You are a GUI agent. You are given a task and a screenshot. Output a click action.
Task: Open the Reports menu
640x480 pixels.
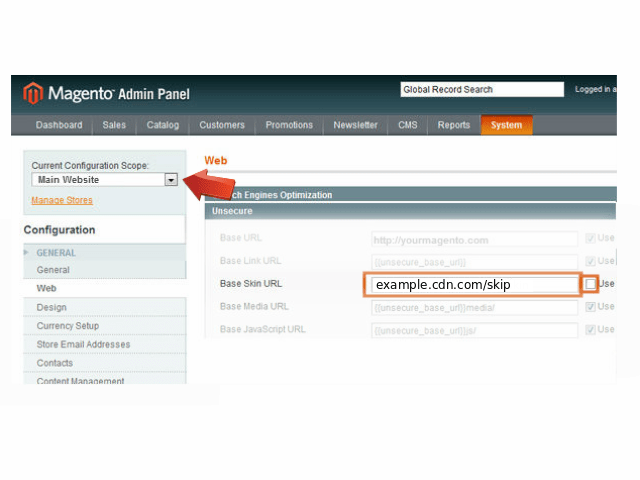point(453,125)
